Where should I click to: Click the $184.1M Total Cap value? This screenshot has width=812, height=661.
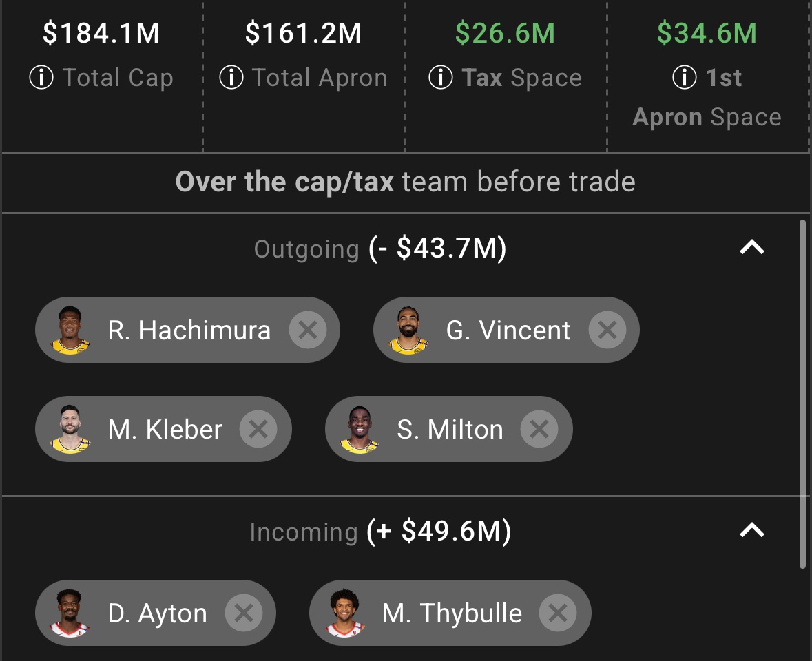point(101,33)
